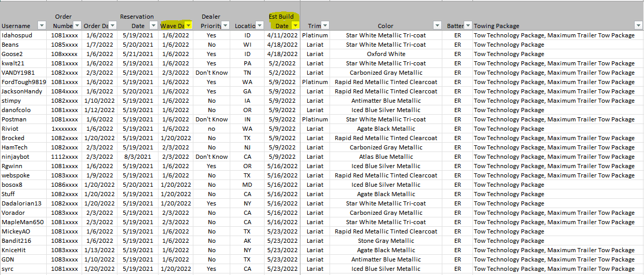Click the Stone Gray Metallic cell

tap(386, 241)
